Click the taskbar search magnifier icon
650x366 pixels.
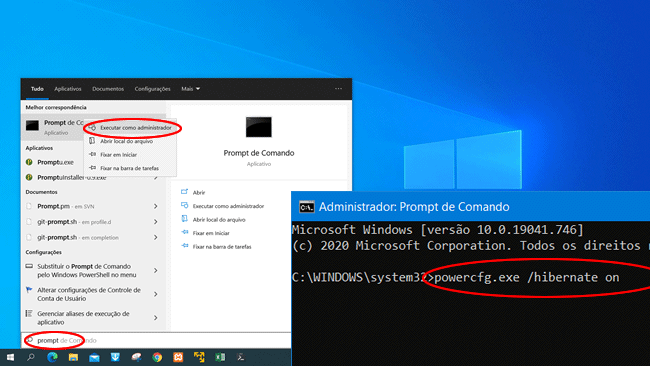click(x=31, y=357)
